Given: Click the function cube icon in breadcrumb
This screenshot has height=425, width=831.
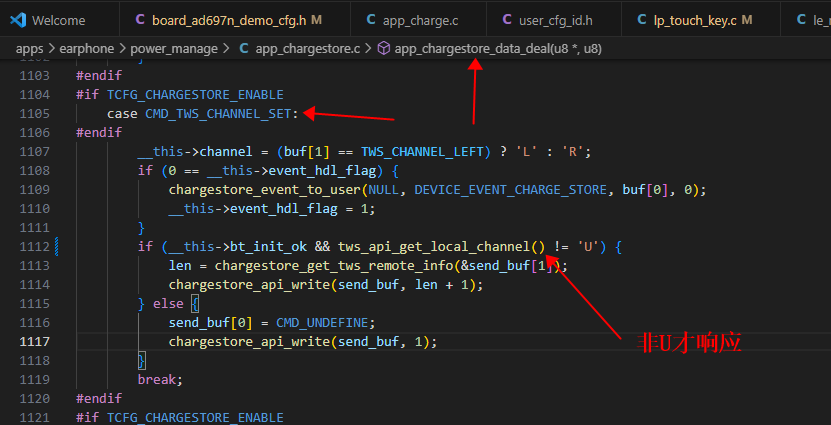Looking at the screenshot, I should [384, 49].
